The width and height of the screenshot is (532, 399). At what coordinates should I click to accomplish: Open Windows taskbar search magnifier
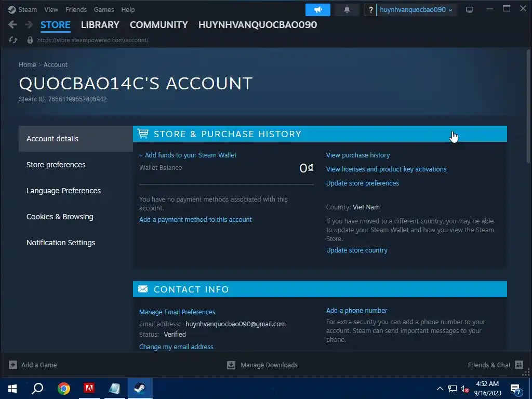37,389
